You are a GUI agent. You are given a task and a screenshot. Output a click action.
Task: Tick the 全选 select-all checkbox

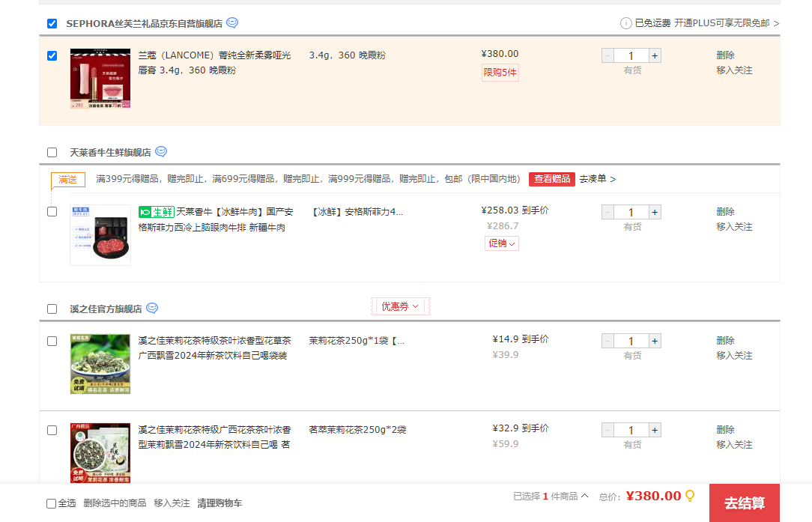[52, 503]
